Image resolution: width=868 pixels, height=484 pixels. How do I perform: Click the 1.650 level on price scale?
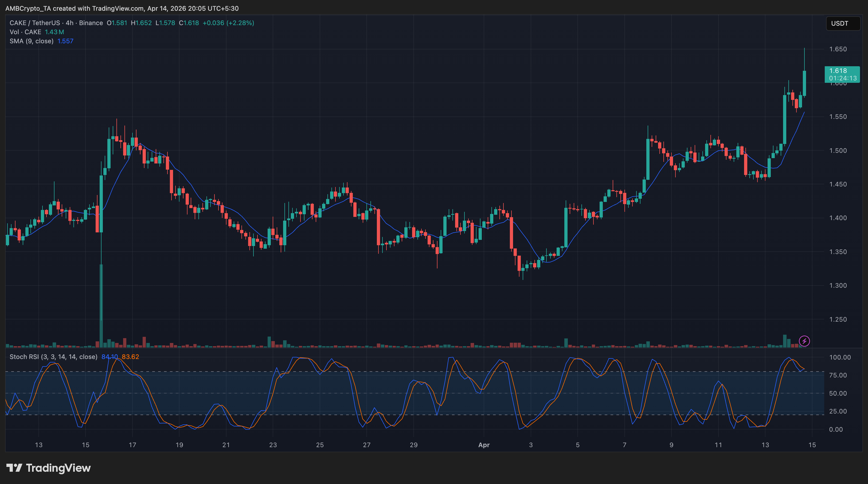[838, 49]
